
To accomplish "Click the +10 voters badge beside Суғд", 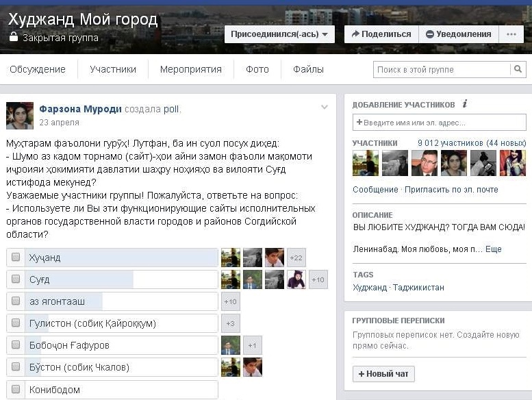I will pos(318,279).
